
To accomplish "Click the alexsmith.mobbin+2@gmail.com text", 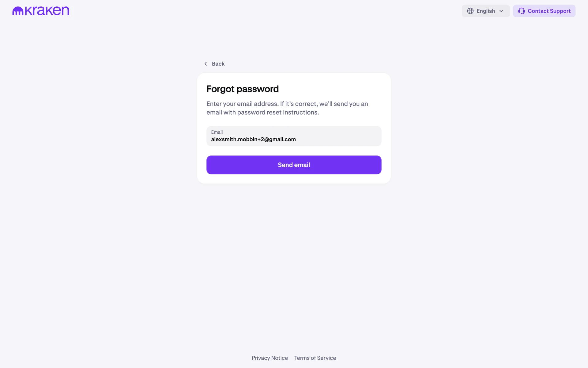I will (x=253, y=140).
